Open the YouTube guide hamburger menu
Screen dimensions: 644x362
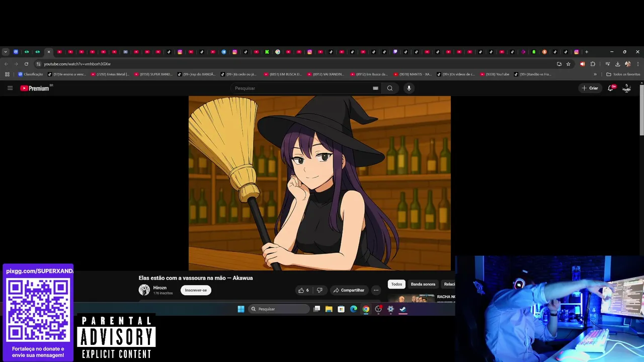tap(10, 88)
